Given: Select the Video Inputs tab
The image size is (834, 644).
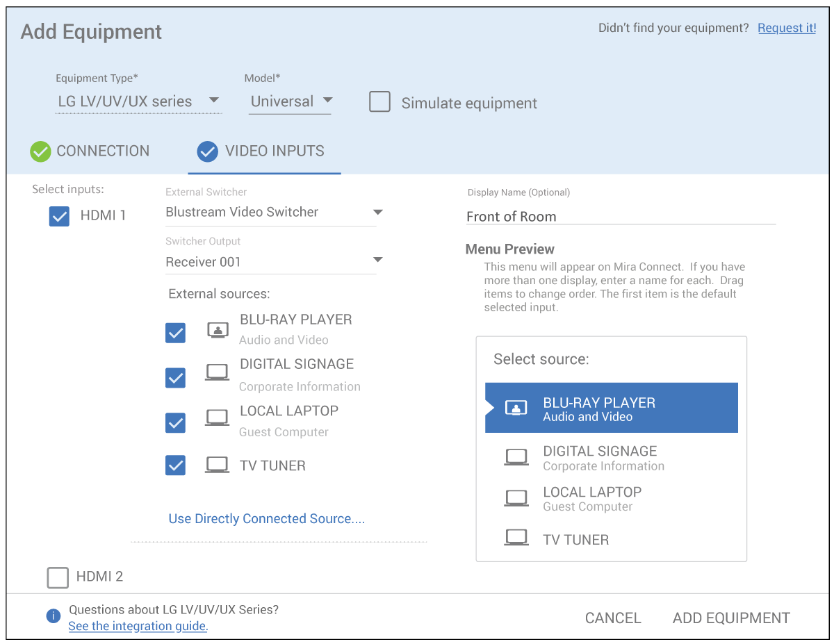Looking at the screenshot, I should click(x=263, y=151).
